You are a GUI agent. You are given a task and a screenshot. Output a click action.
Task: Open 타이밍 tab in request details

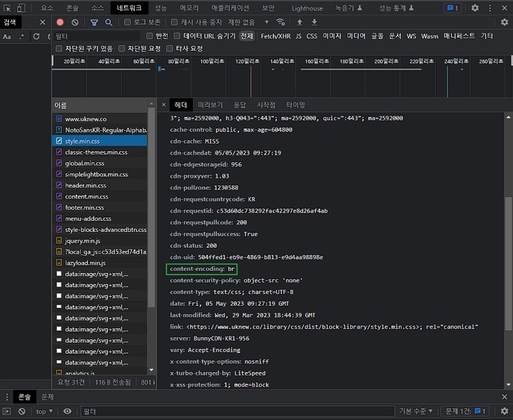tap(295, 105)
